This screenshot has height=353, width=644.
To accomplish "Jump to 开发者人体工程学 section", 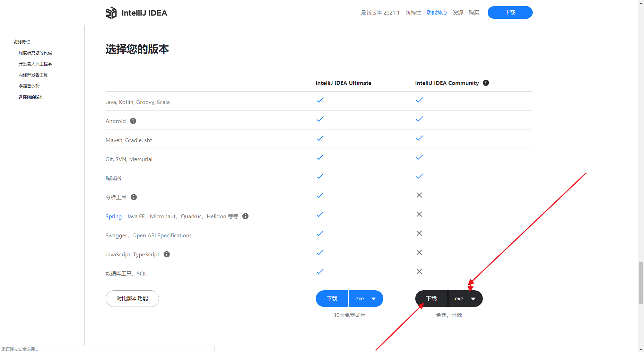I will coord(35,64).
